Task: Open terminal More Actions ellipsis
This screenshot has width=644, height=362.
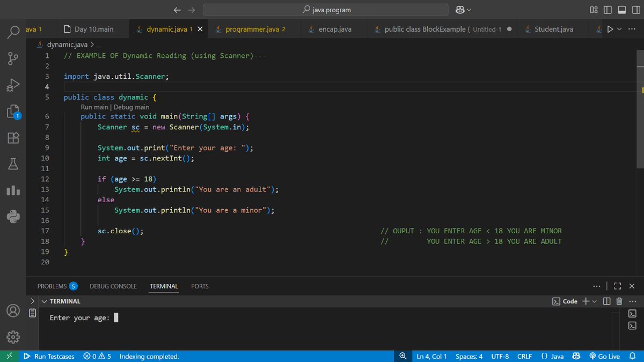Action: click(x=632, y=301)
